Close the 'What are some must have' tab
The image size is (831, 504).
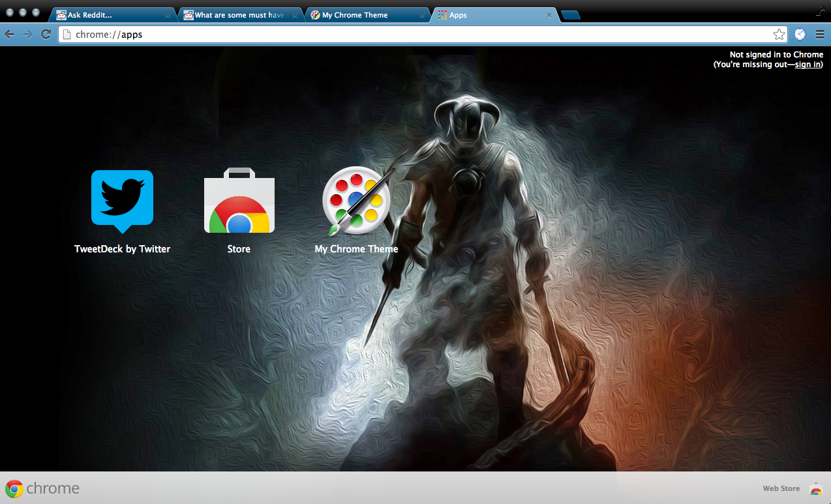(295, 16)
